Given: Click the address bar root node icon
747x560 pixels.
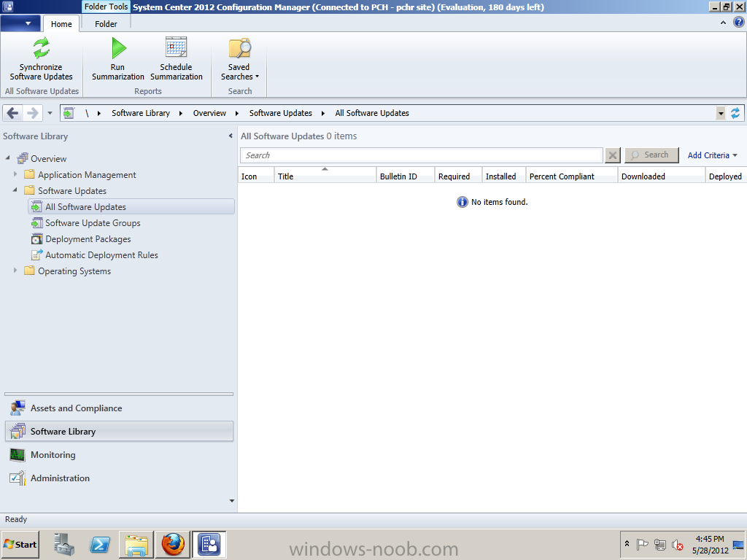Looking at the screenshot, I should click(69, 113).
